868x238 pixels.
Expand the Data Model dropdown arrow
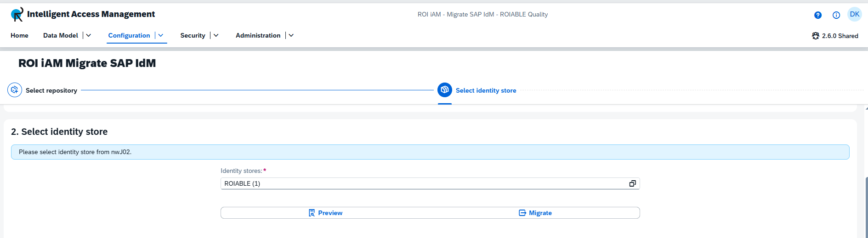coord(89,35)
